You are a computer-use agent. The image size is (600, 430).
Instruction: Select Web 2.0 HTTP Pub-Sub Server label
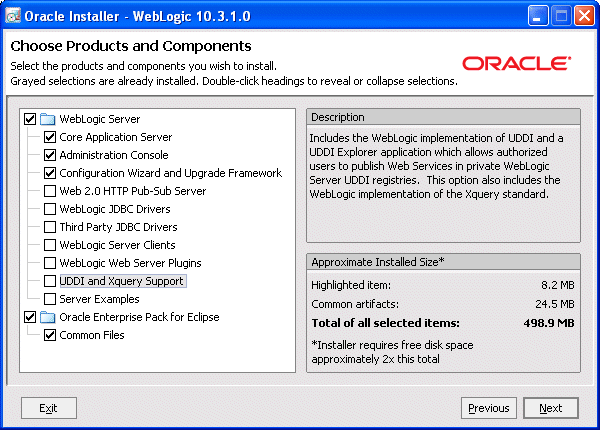(132, 191)
